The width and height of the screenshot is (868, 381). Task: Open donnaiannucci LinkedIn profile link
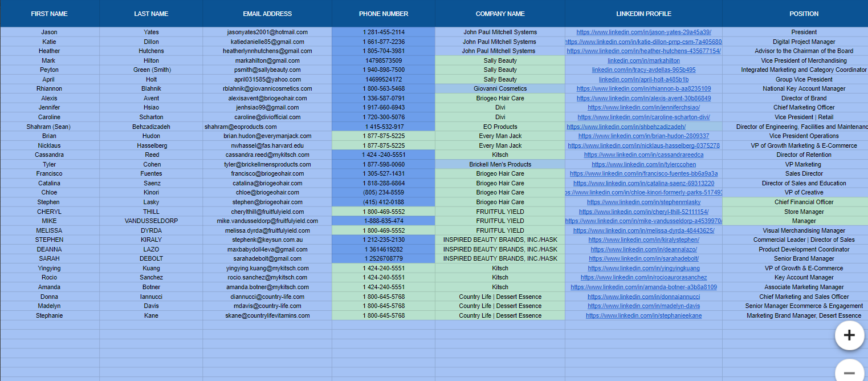644,297
